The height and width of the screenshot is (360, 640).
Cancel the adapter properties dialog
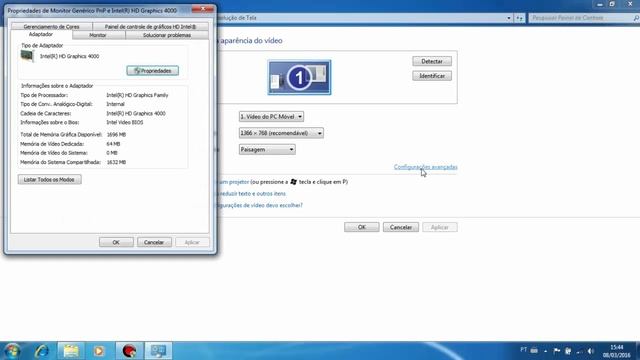pos(154,242)
